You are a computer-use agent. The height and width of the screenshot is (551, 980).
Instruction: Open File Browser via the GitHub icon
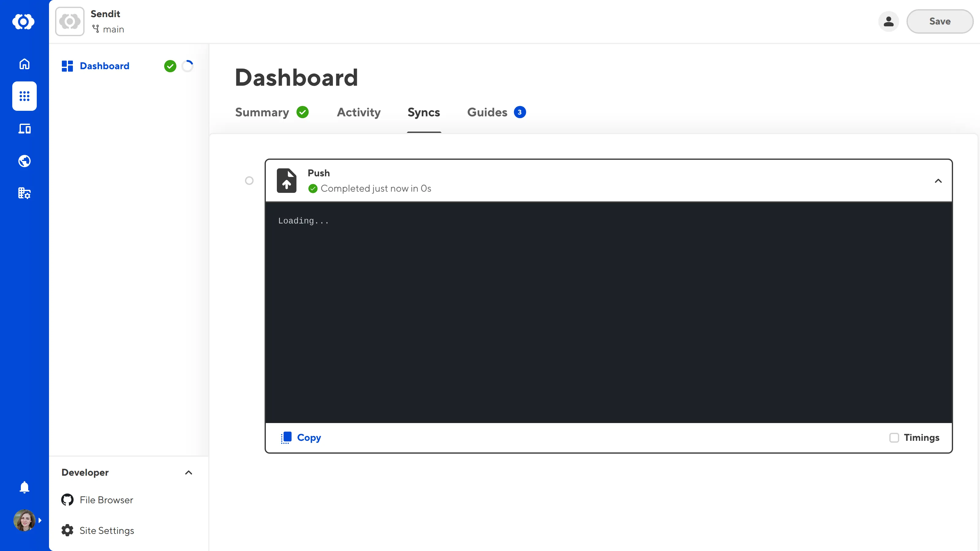(x=67, y=500)
